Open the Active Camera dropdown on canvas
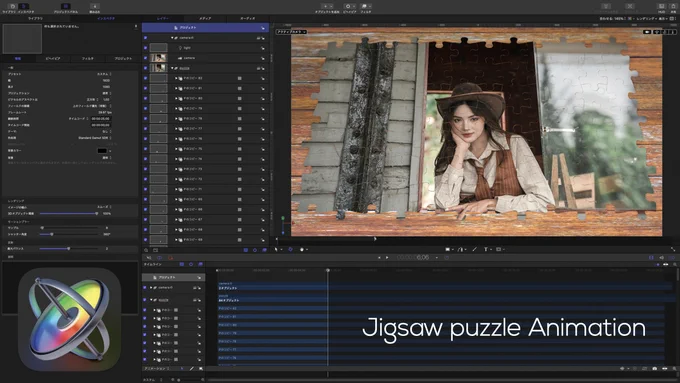 click(x=291, y=32)
